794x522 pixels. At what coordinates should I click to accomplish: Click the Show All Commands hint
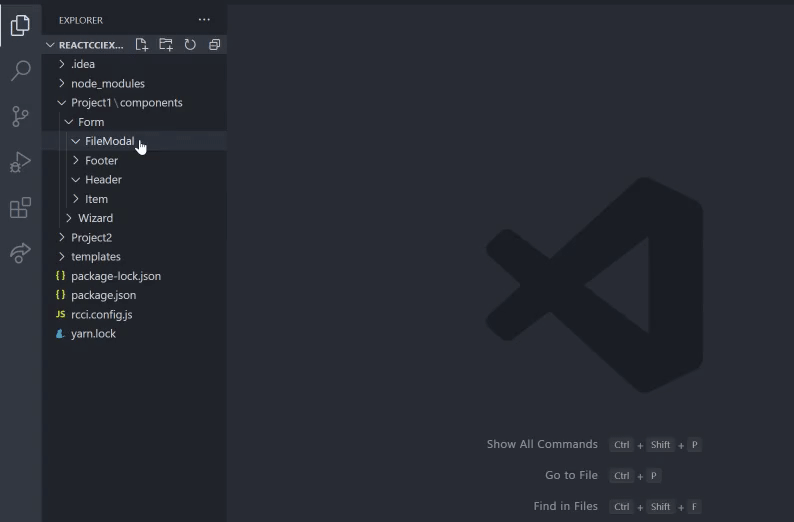[x=542, y=444]
